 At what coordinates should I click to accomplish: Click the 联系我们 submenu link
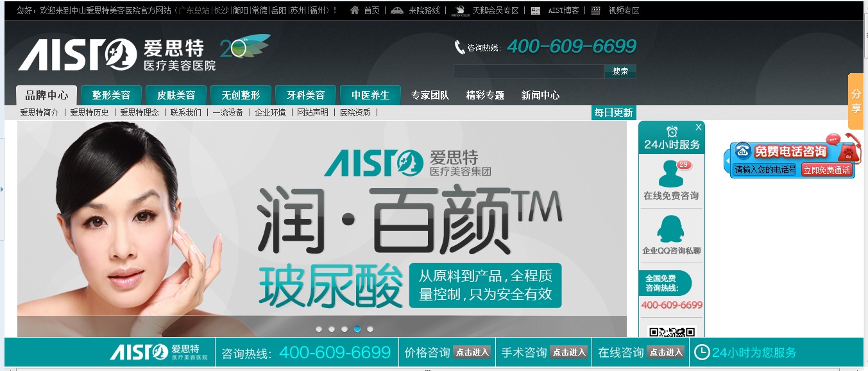(x=185, y=112)
